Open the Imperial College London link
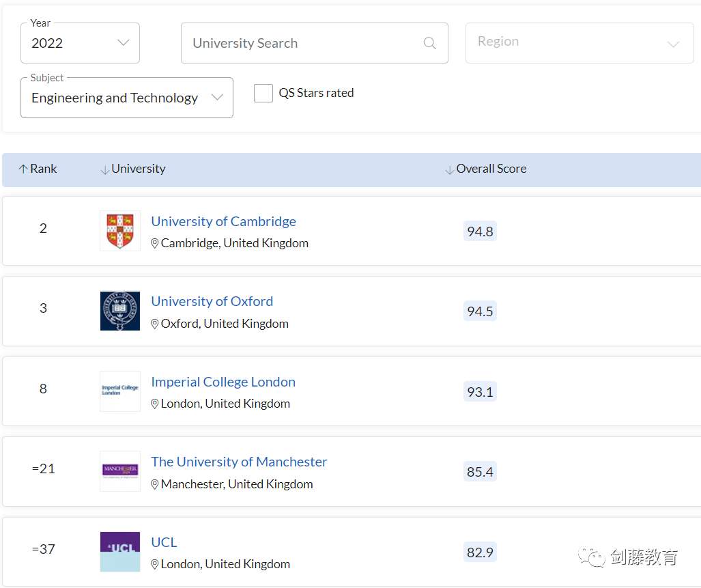 (223, 382)
